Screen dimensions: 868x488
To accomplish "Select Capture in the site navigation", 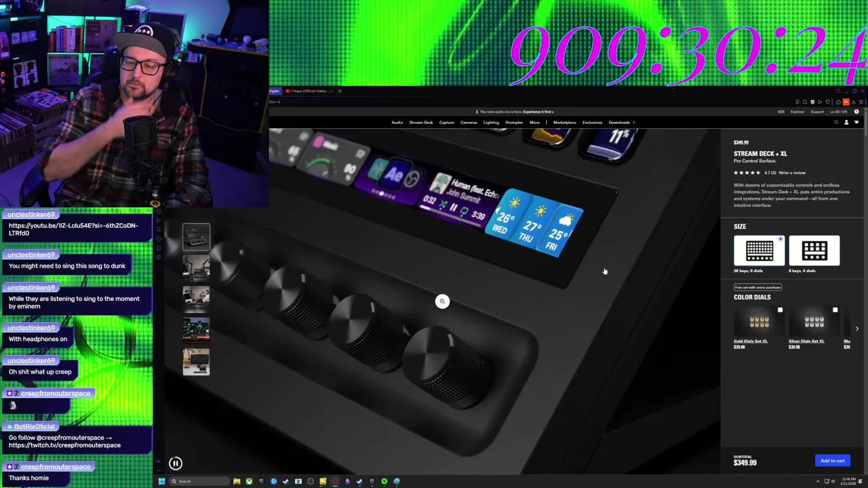I will tap(446, 123).
